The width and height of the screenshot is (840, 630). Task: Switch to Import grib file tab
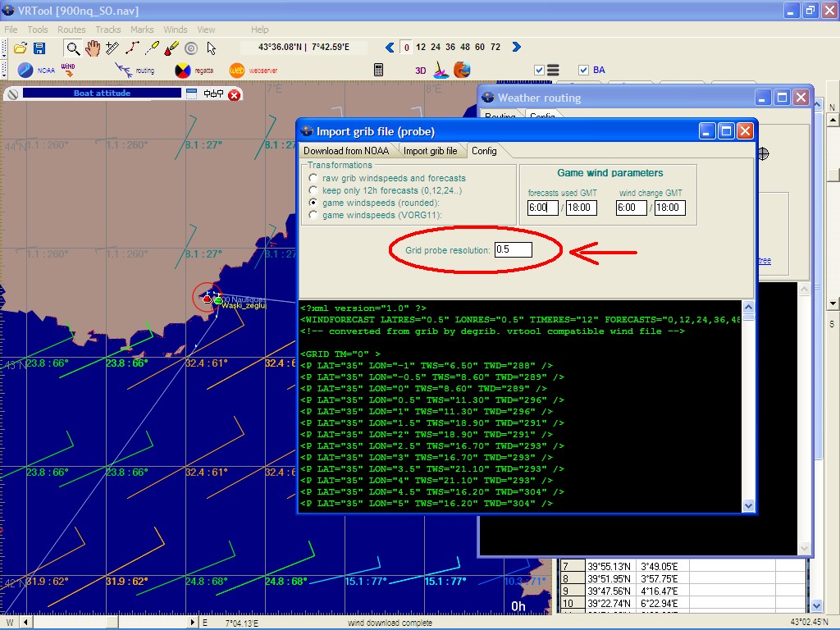click(430, 151)
